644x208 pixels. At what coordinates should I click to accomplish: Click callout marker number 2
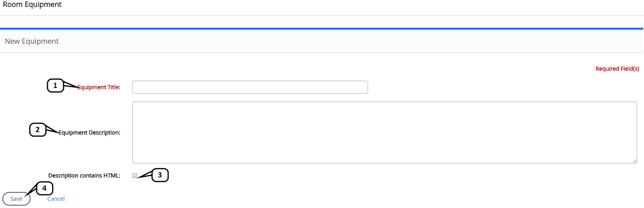[38, 130]
